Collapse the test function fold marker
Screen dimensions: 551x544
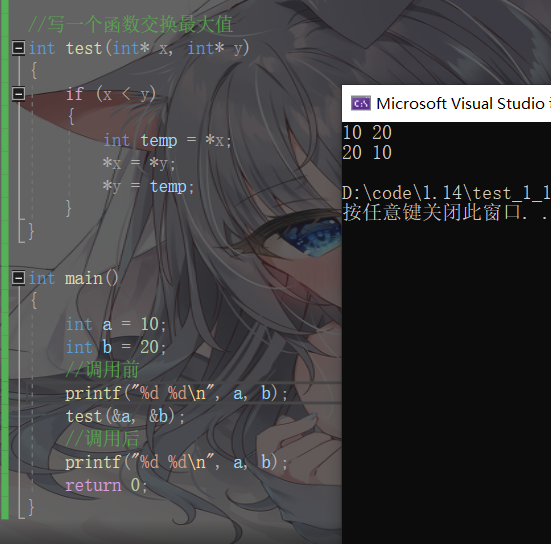[18, 48]
